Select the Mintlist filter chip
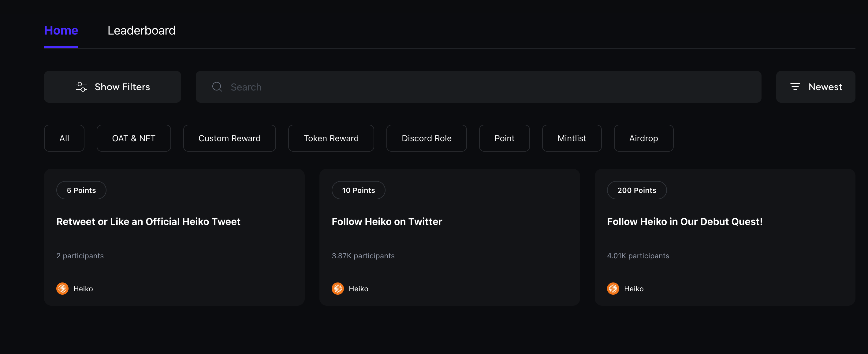 click(x=572, y=138)
